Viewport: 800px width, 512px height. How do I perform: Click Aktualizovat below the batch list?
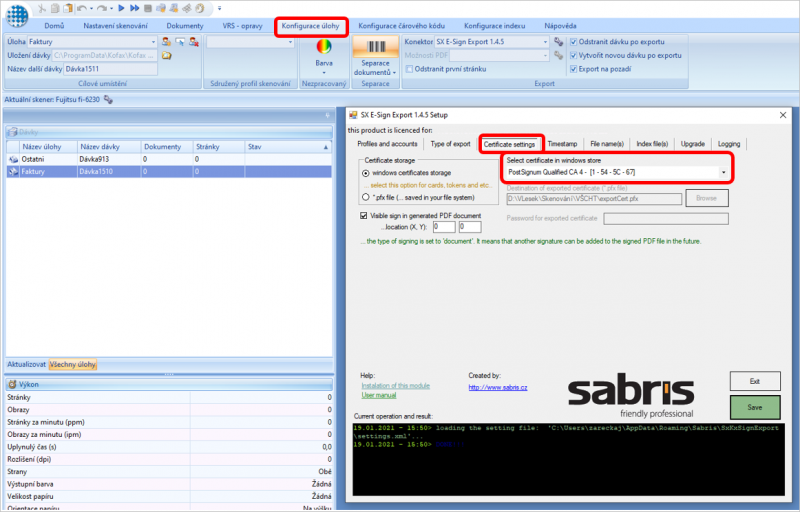tap(26, 365)
